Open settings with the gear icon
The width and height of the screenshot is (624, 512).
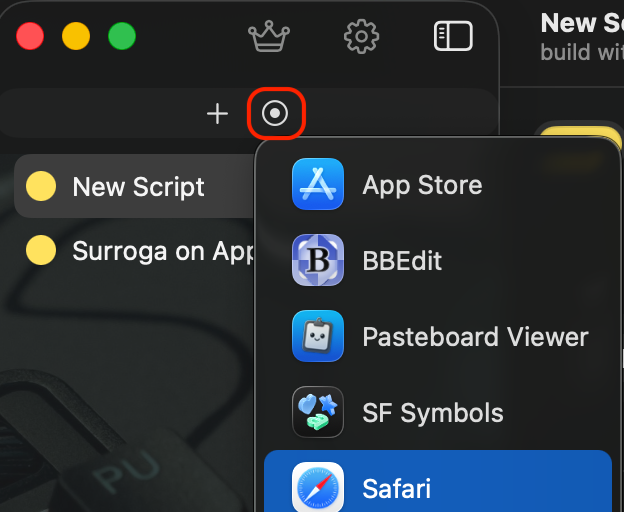pos(361,36)
